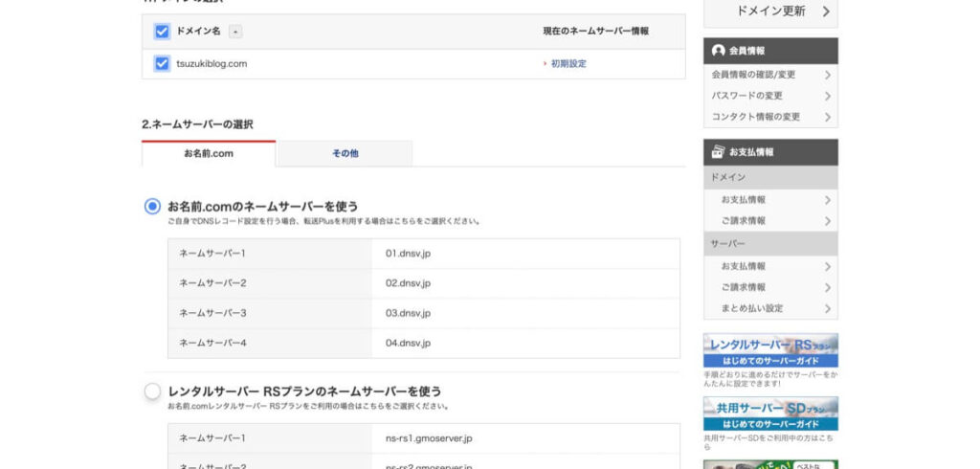
Task: Select お名前.comのネームサーバーを使う radio button
Action: [x=152, y=206]
